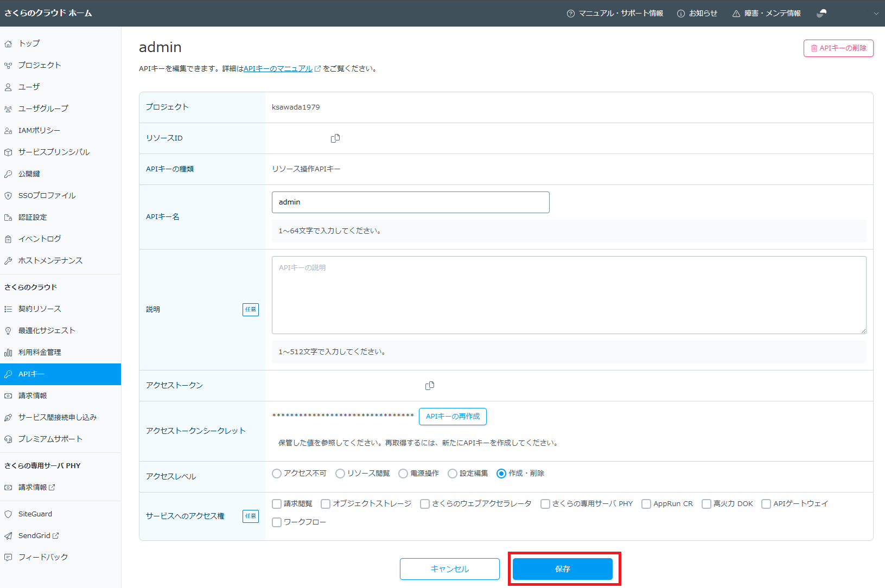Check the ワークフロー checkbox

click(277, 522)
